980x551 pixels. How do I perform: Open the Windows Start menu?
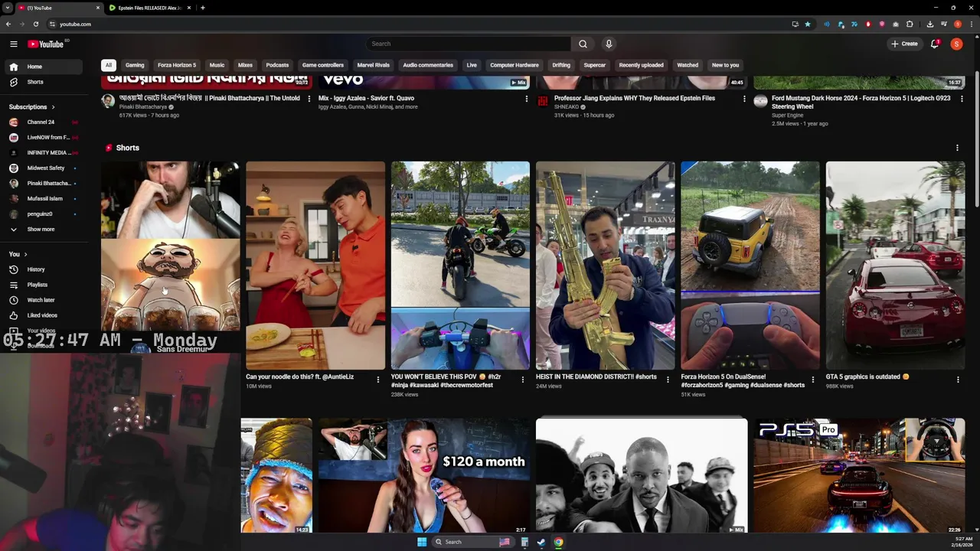click(422, 542)
